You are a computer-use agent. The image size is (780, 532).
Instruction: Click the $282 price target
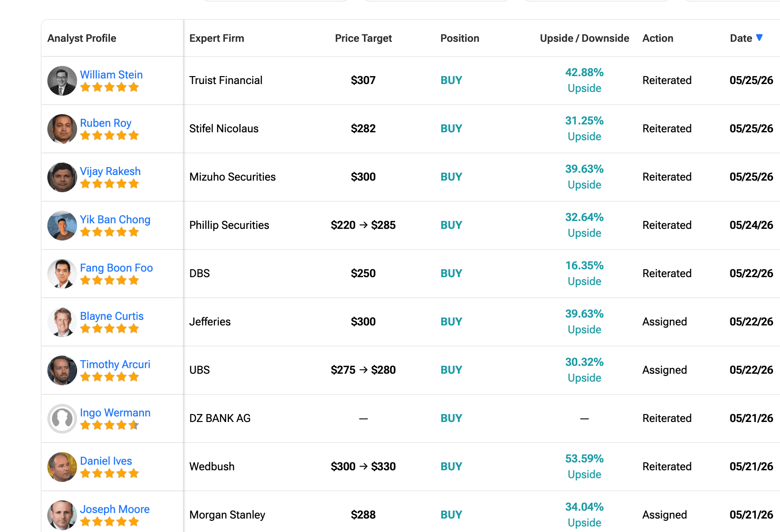click(364, 129)
